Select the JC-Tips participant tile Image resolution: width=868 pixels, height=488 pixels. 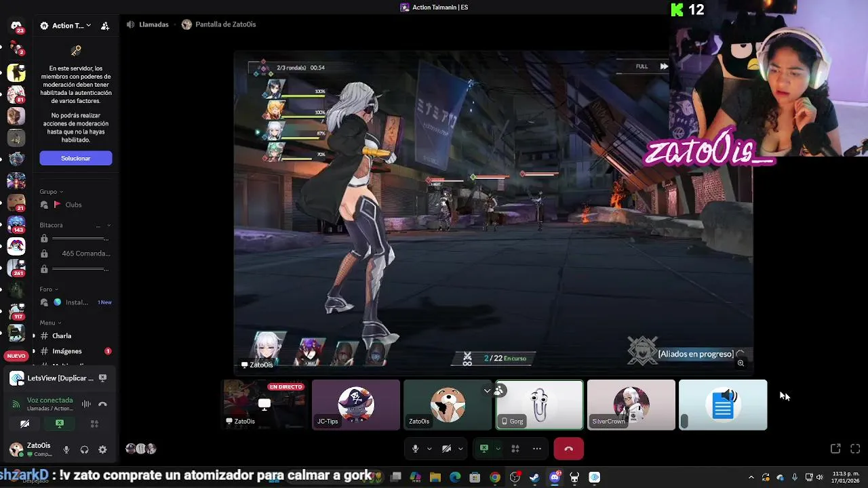click(x=356, y=405)
